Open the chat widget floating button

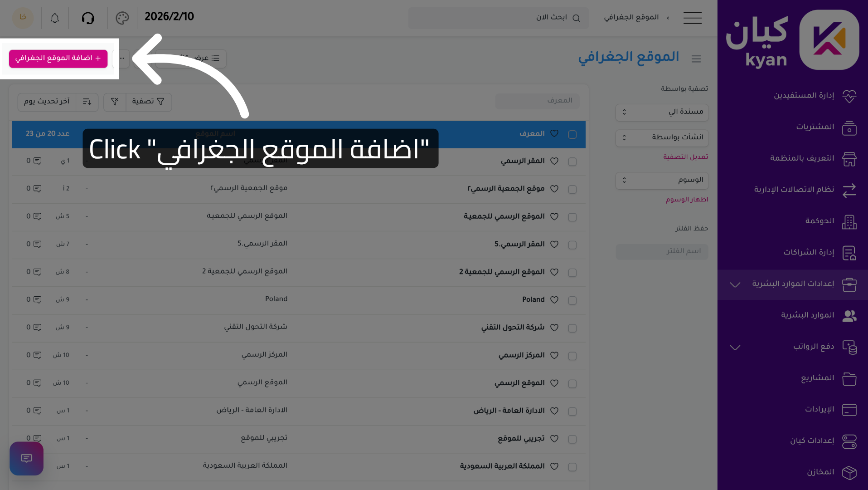pos(26,458)
